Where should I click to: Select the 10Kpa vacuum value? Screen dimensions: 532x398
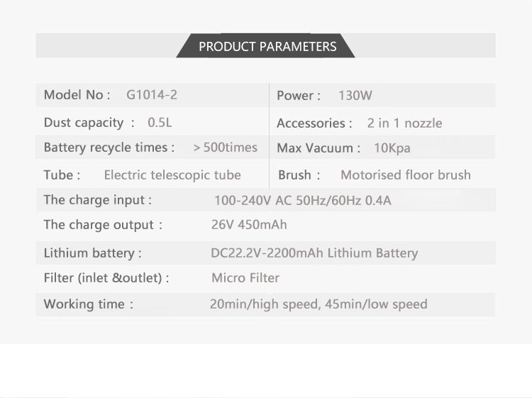click(x=392, y=148)
